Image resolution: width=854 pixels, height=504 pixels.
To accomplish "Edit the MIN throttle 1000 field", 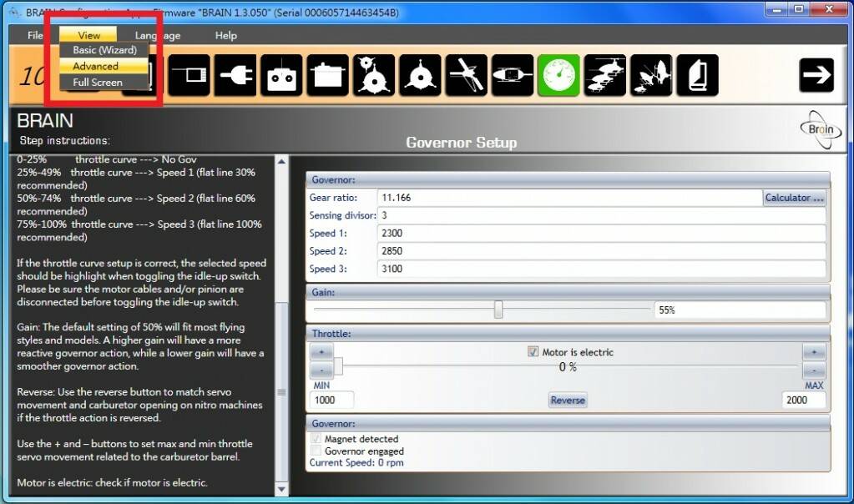I will tap(331, 400).
